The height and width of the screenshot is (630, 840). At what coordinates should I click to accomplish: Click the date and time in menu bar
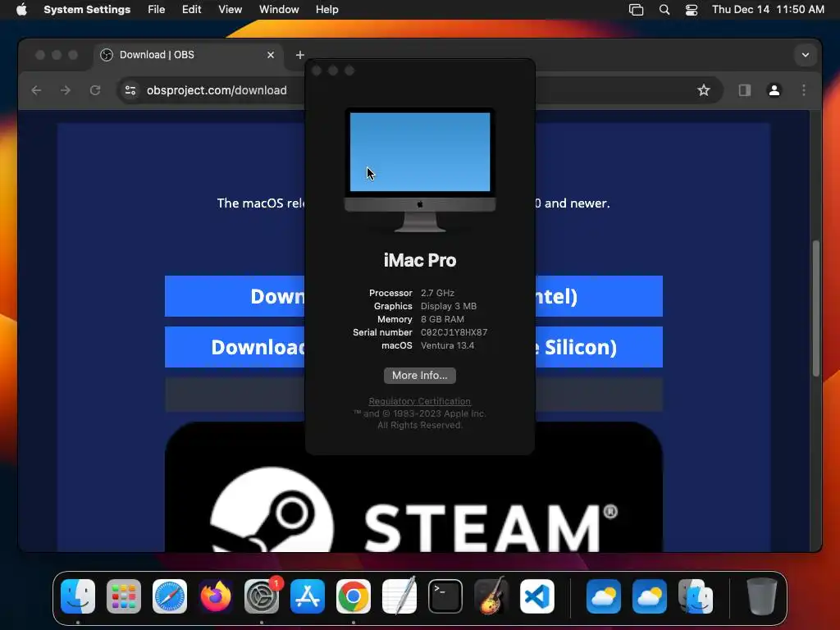(x=768, y=10)
